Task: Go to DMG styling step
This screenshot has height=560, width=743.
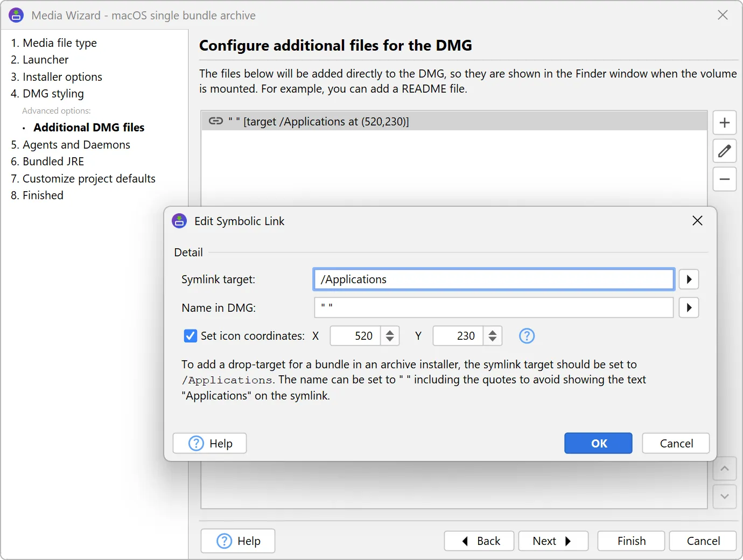Action: (x=53, y=94)
